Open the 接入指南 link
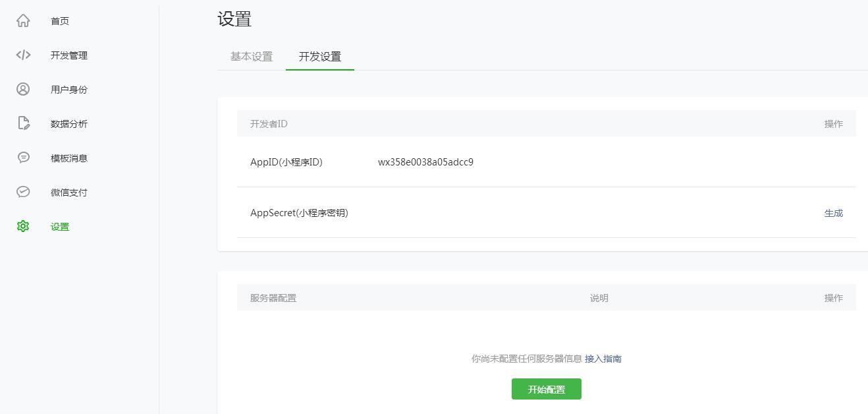Viewport: 868px width, 414px height. [x=603, y=359]
